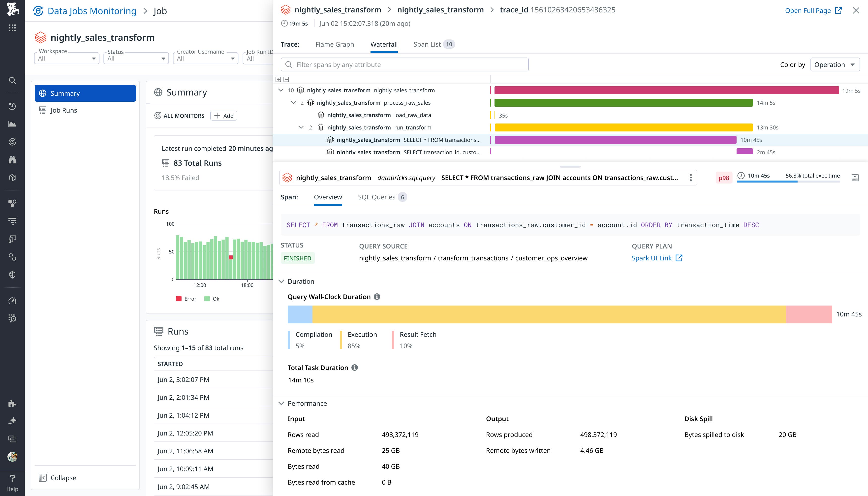Toggle the Error legend entry below the Runs chart

186,299
